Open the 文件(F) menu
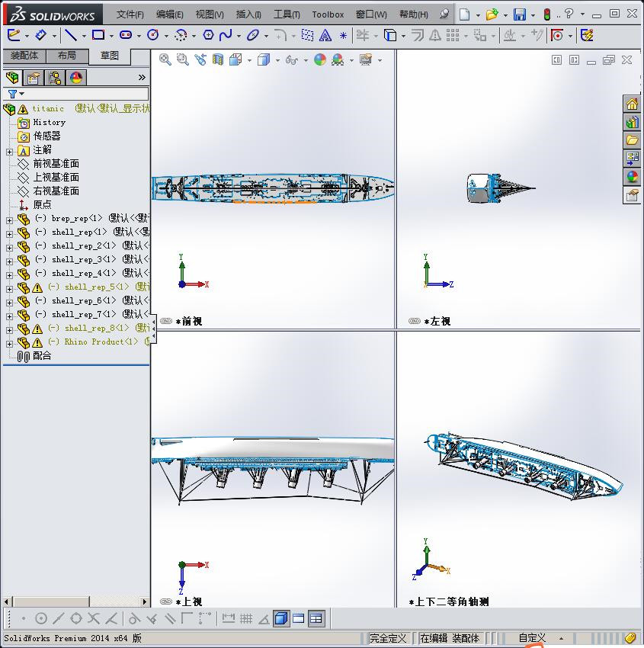Screen dimensions: 644x648 (x=130, y=14)
